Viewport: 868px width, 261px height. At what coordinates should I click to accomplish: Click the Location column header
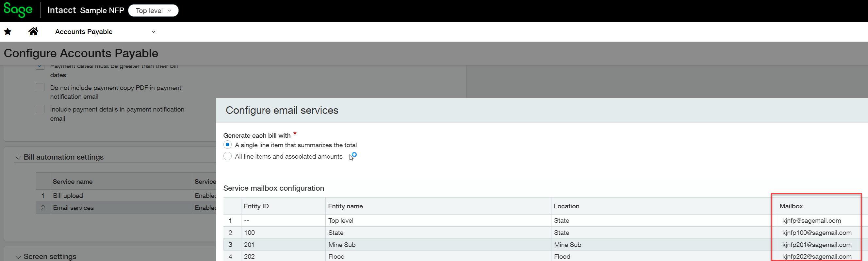click(x=566, y=206)
